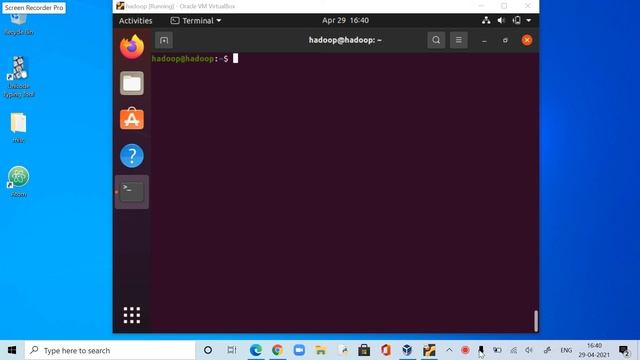The height and width of the screenshot is (360, 640).
Task: Open Activities overview
Action: [136, 20]
